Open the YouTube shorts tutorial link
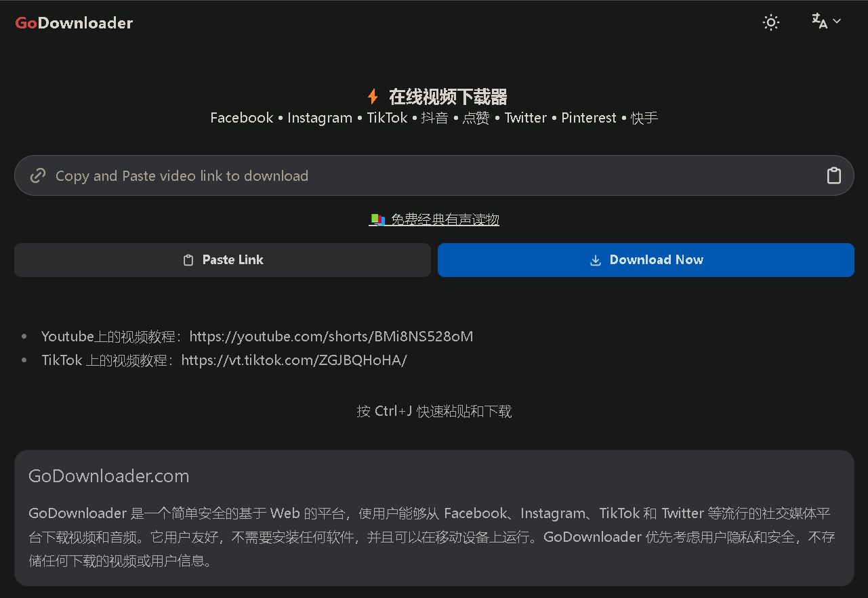868x598 pixels. (331, 337)
